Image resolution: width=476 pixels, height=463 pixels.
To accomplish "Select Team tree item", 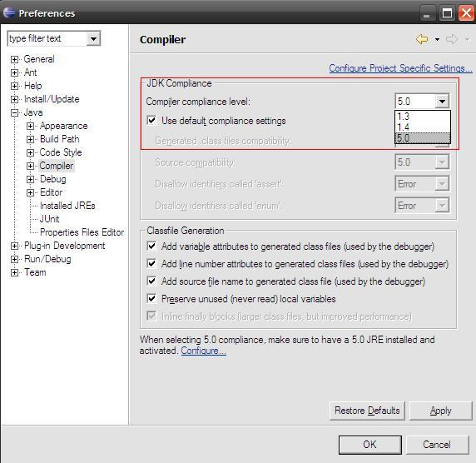I will (35, 272).
